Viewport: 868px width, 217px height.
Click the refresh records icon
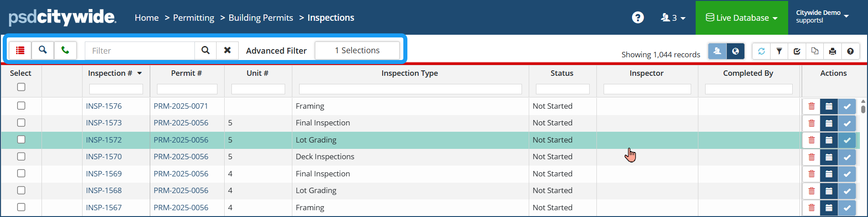(762, 51)
